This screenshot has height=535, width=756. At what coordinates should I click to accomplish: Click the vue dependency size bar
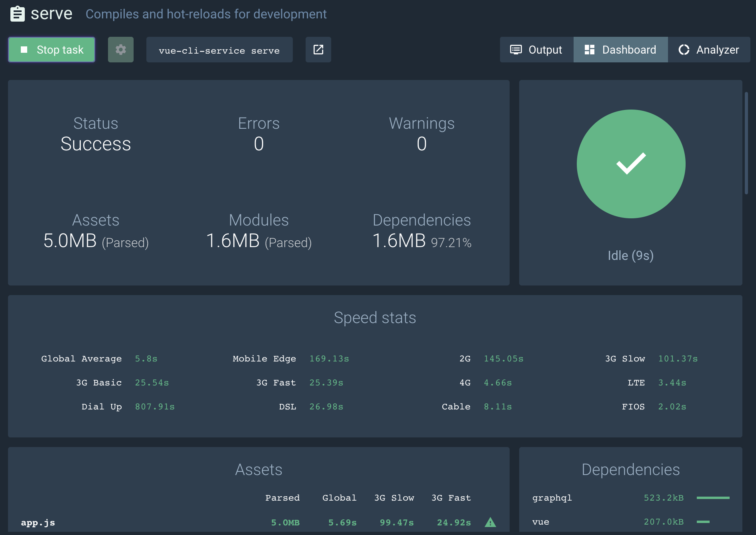[703, 522]
